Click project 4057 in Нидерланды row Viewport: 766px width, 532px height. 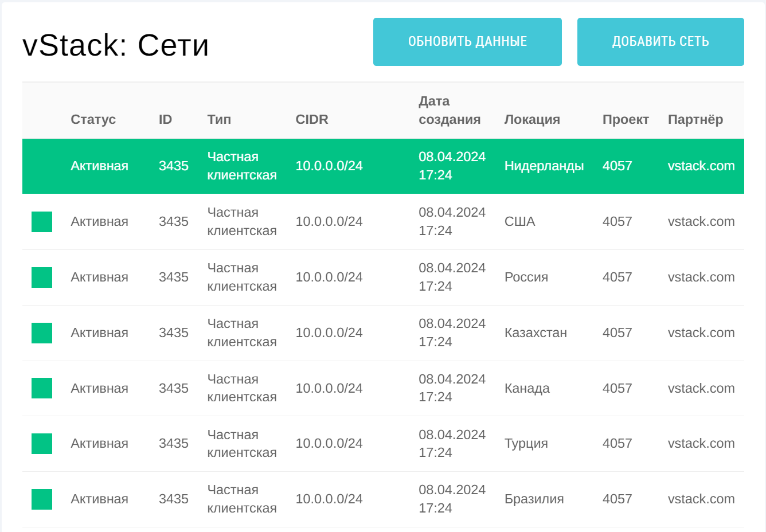click(618, 166)
